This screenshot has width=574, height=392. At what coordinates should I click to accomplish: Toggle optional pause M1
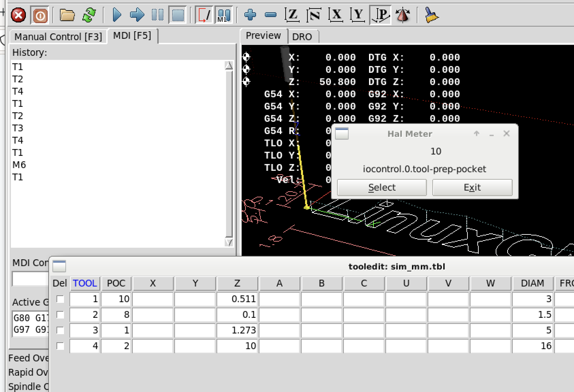click(x=224, y=15)
